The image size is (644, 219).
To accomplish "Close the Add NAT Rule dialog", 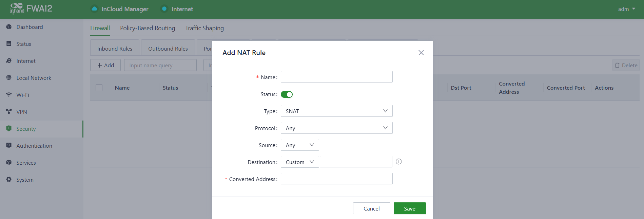I will [421, 53].
